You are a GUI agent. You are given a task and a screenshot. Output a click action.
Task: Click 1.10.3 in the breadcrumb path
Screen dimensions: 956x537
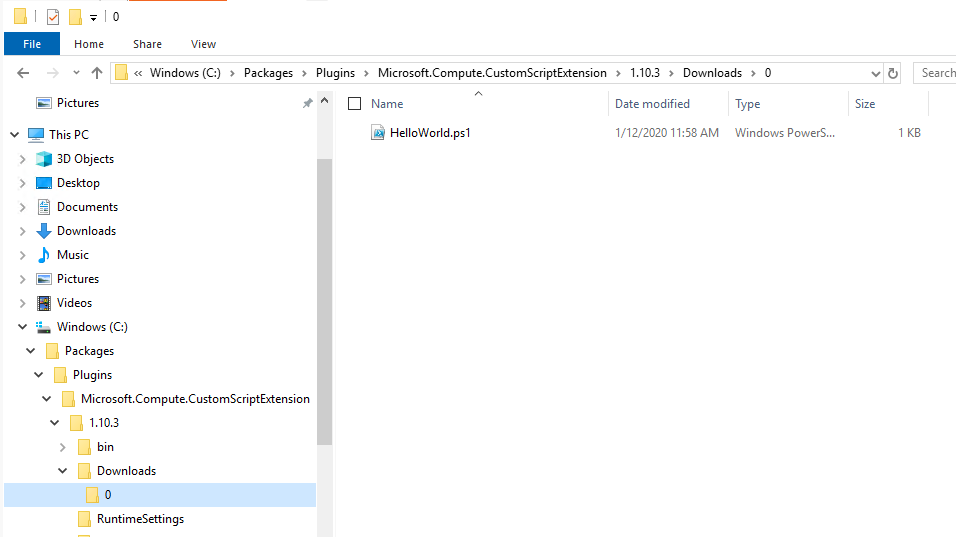tap(644, 73)
